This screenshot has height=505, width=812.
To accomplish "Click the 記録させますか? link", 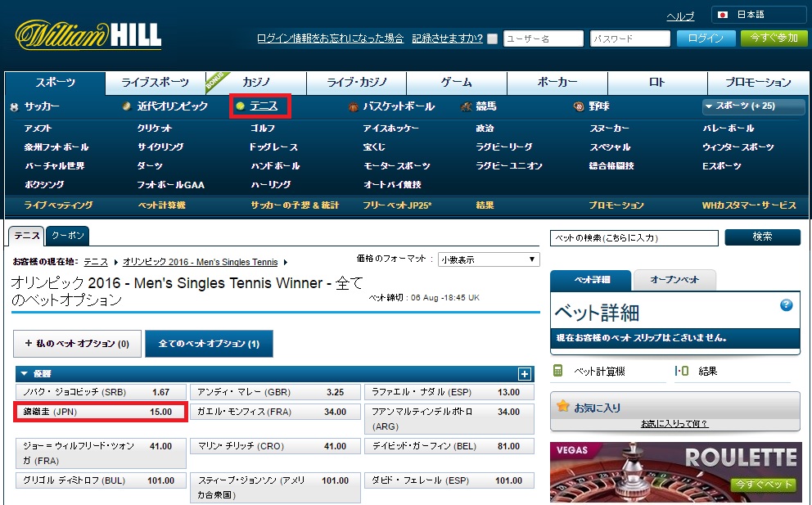I will click(x=448, y=38).
